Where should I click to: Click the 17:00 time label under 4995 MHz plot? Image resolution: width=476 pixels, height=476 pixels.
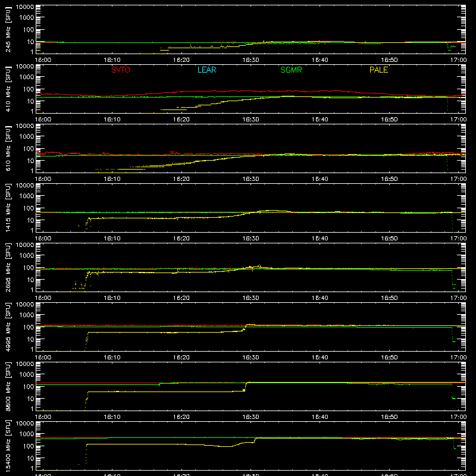click(458, 358)
